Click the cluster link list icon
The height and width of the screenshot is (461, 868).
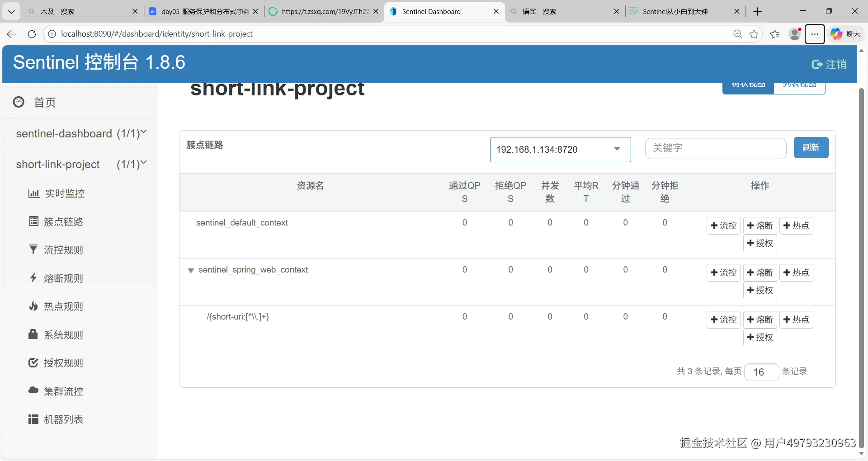click(33, 221)
